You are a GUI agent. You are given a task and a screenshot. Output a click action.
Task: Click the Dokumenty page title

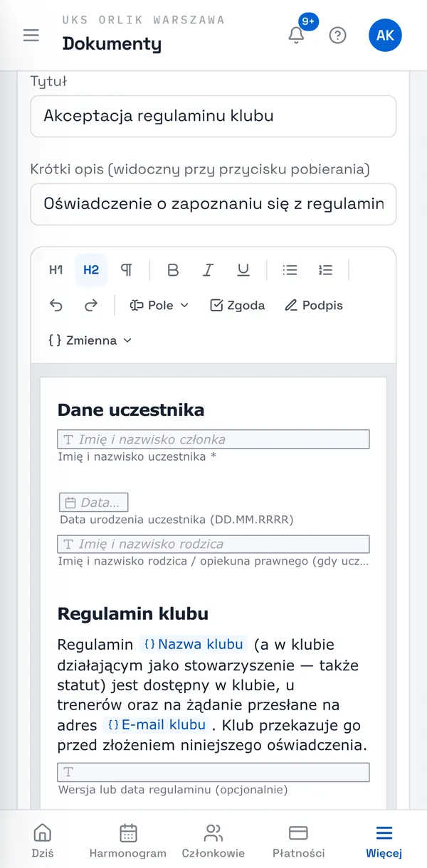(112, 43)
